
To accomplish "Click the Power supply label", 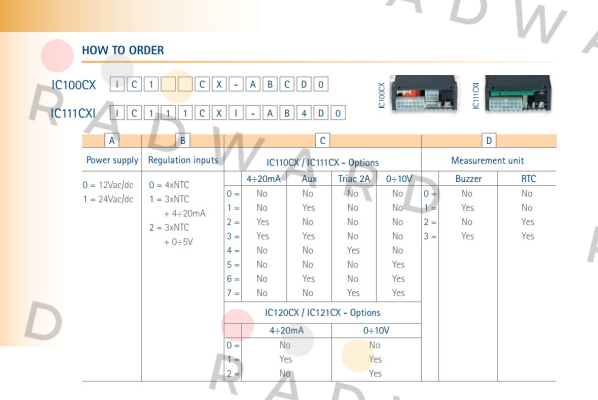I will 112,160.
